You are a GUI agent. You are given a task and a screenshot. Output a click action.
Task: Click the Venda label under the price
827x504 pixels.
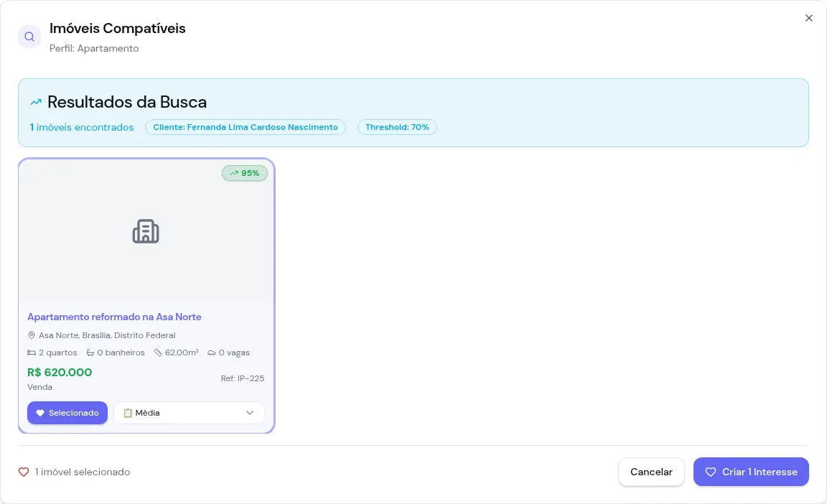click(x=39, y=387)
